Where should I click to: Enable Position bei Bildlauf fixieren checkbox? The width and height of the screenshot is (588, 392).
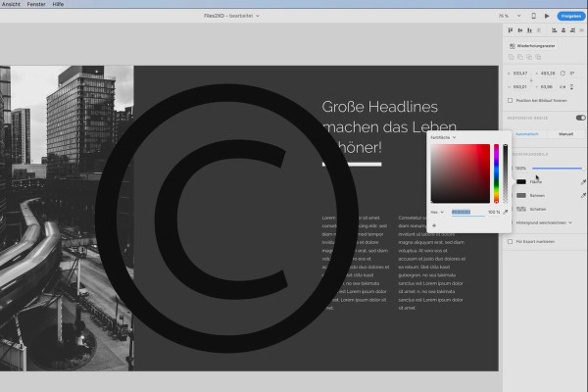pyautogui.click(x=510, y=101)
